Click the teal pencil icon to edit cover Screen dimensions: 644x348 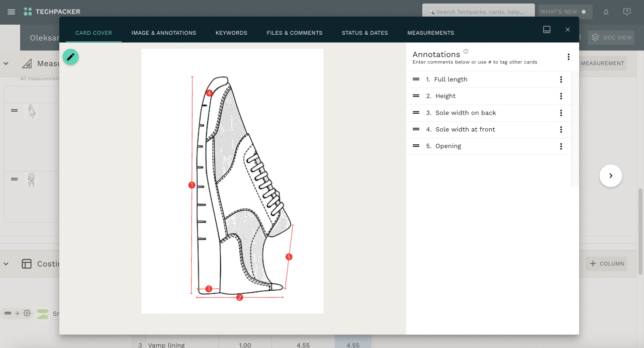(70, 57)
